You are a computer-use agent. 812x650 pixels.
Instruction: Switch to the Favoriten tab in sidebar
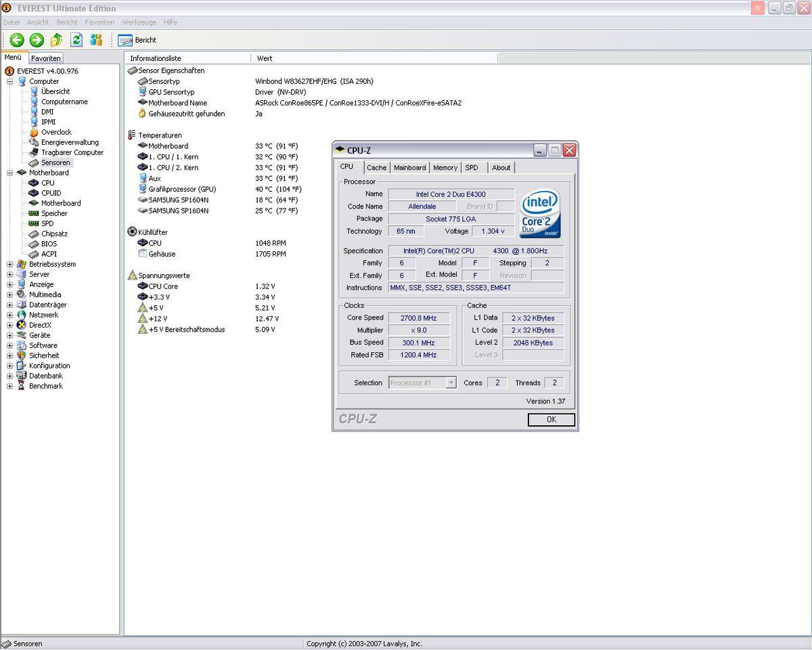[46, 58]
